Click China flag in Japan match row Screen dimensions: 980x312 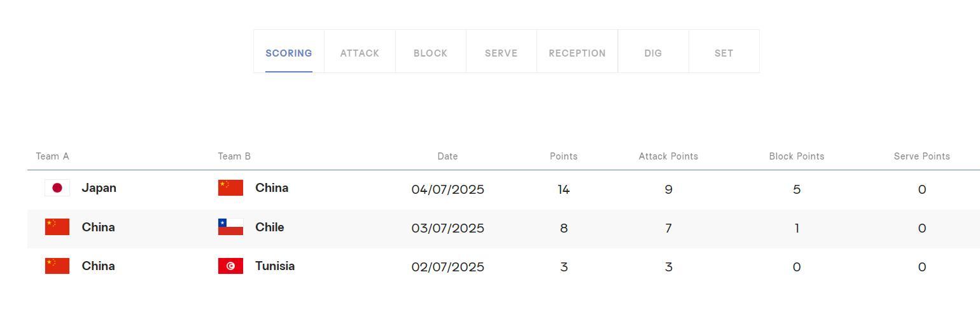[x=230, y=188]
